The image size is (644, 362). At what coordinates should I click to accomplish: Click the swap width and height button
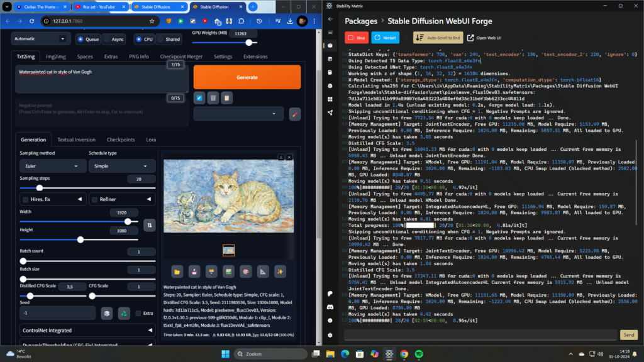[x=150, y=224]
